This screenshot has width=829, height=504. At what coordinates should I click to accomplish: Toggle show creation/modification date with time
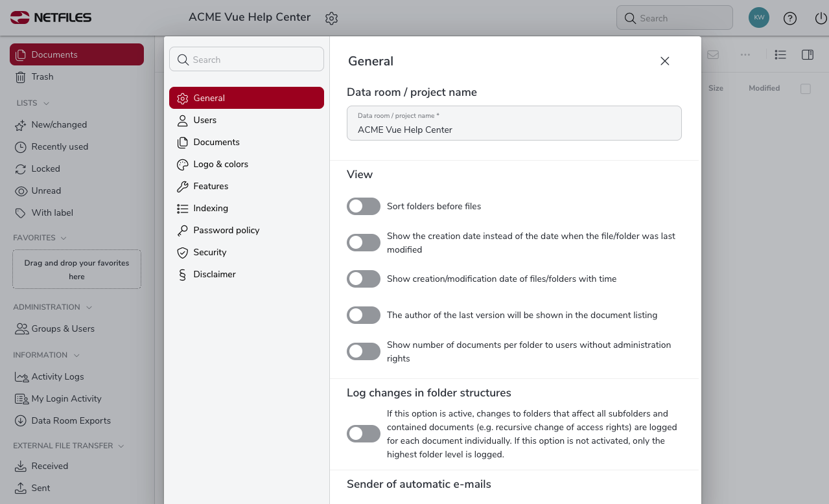(364, 279)
